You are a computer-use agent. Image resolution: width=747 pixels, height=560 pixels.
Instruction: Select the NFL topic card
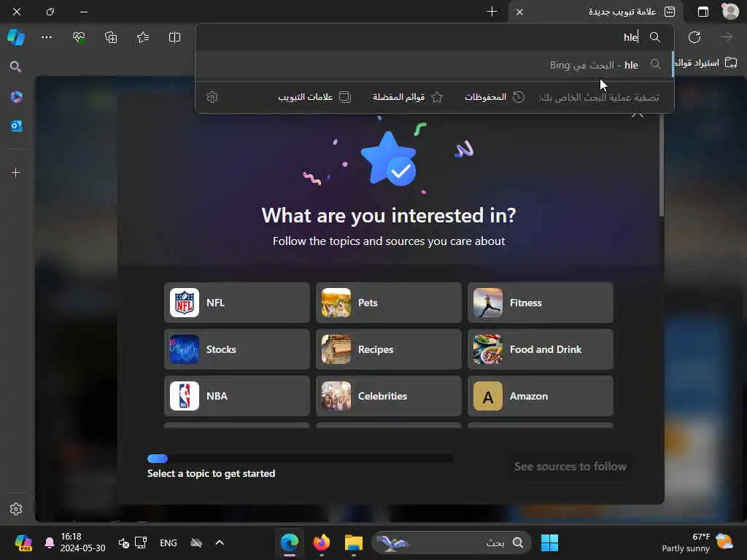237,303
